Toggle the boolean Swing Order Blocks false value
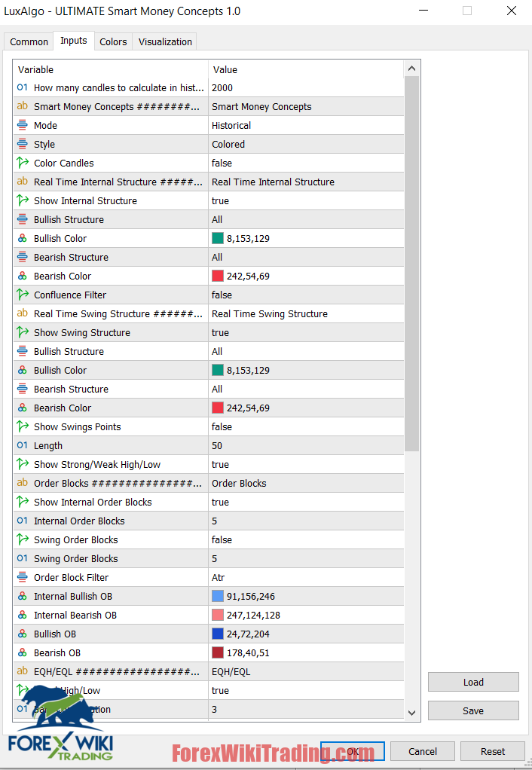 pos(306,539)
